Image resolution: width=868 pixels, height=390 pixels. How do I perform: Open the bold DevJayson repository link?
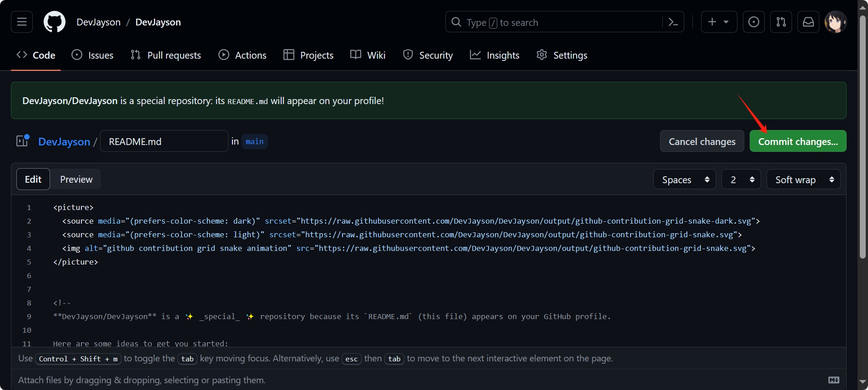click(x=158, y=22)
